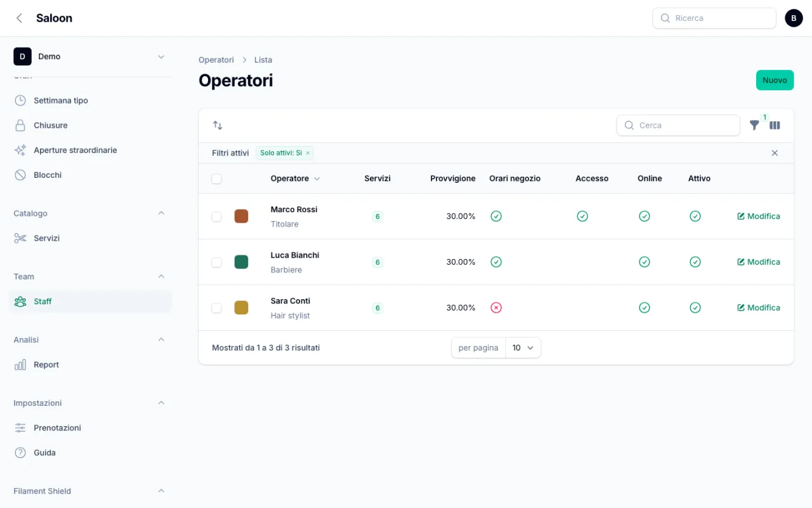Open Staff in the sidebar

tap(90, 302)
